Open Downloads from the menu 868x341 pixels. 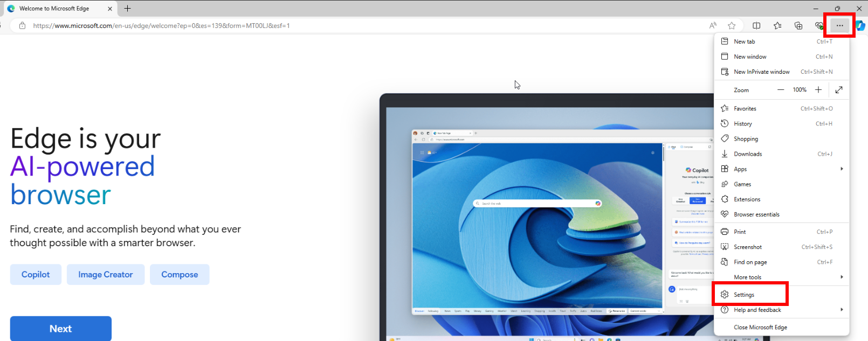782,154
